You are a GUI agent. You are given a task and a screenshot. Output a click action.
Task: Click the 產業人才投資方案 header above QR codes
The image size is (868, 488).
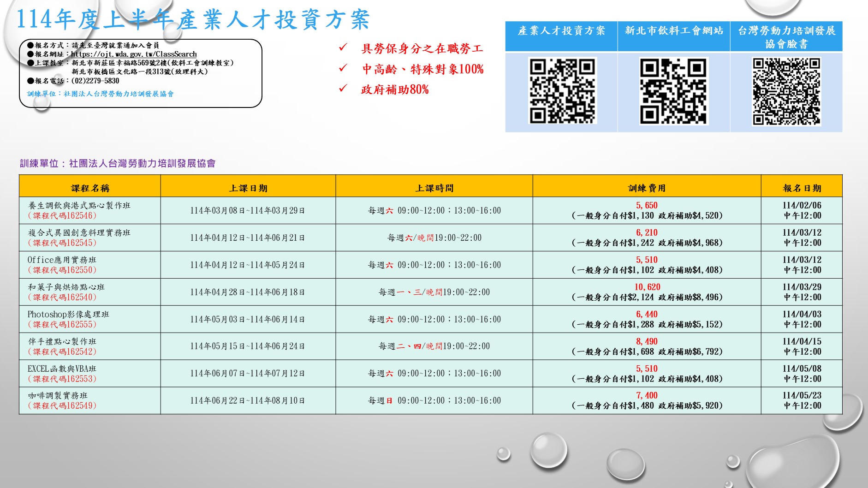(x=561, y=31)
